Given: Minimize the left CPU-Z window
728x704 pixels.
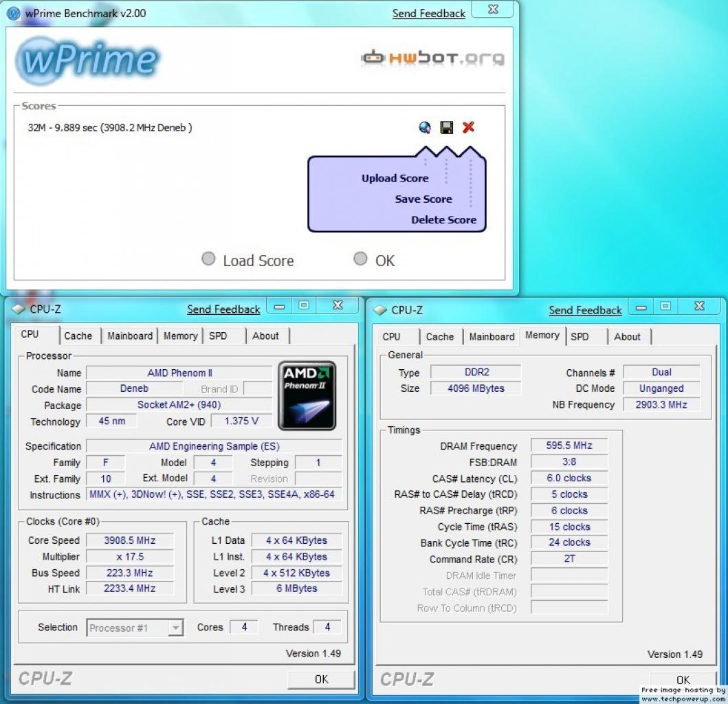Looking at the screenshot, I should (x=280, y=306).
